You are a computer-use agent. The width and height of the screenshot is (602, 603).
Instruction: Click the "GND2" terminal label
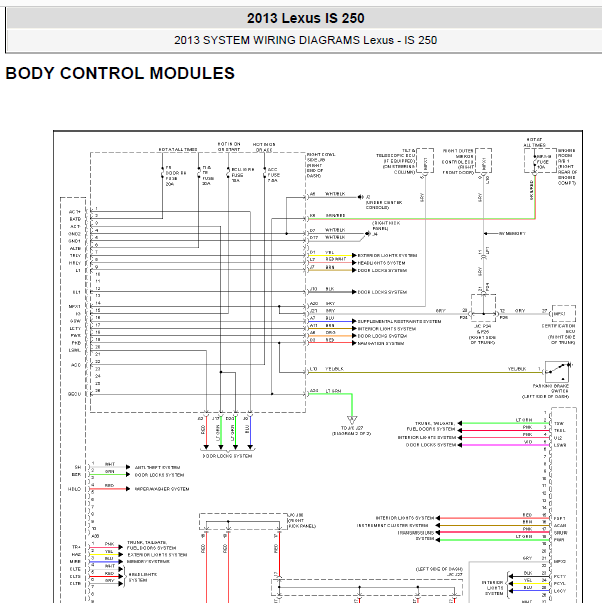click(75, 234)
